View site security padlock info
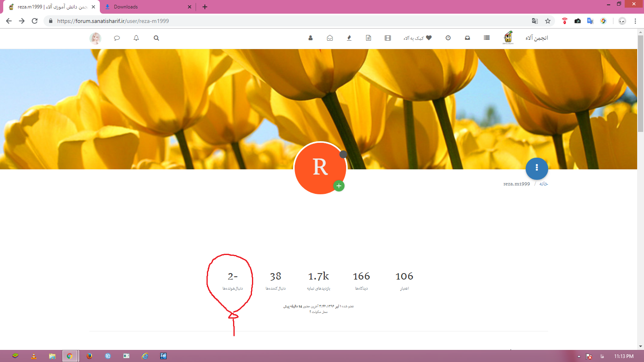The width and height of the screenshot is (644, 362). tap(50, 21)
